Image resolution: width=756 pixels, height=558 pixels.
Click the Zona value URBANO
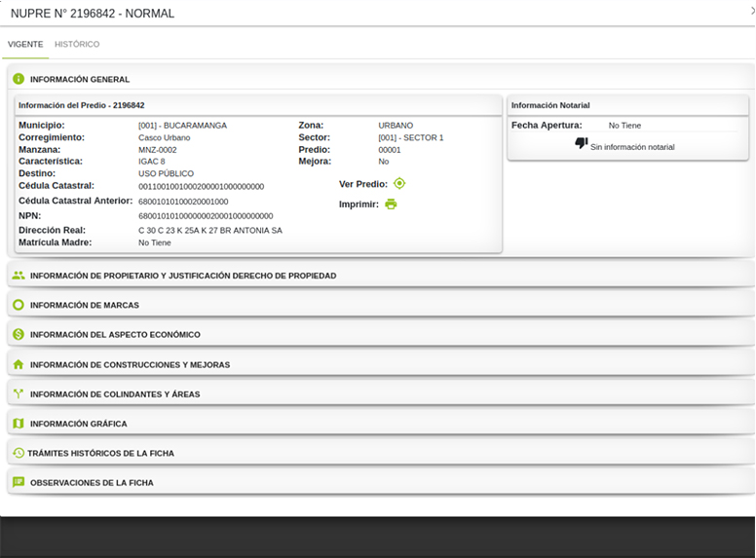pos(396,126)
